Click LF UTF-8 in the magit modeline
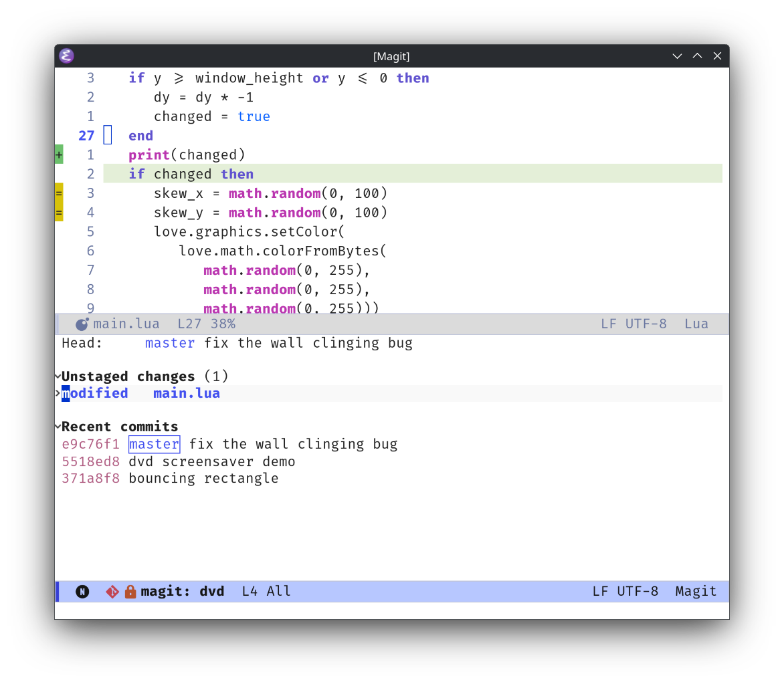Image resolution: width=784 pixels, height=684 pixels. [625, 592]
